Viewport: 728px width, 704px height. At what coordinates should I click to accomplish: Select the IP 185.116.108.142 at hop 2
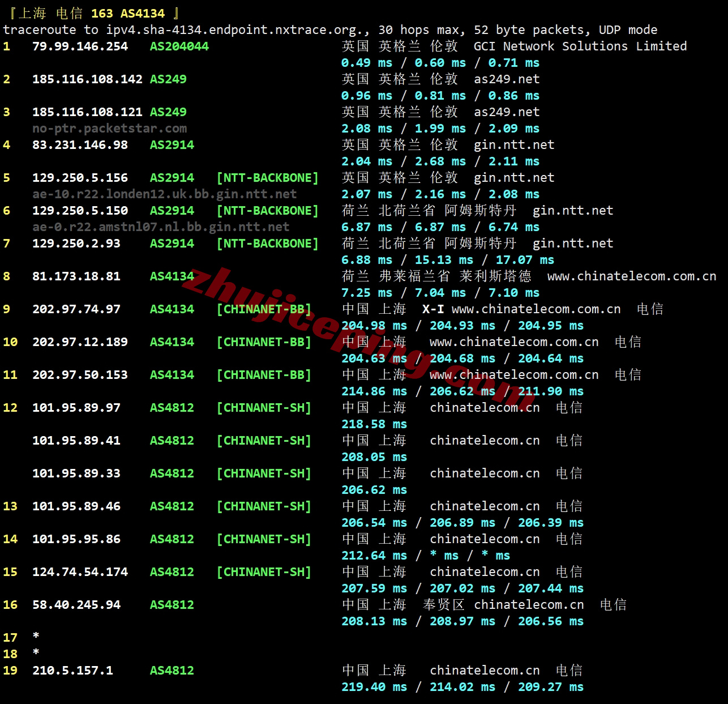(87, 79)
